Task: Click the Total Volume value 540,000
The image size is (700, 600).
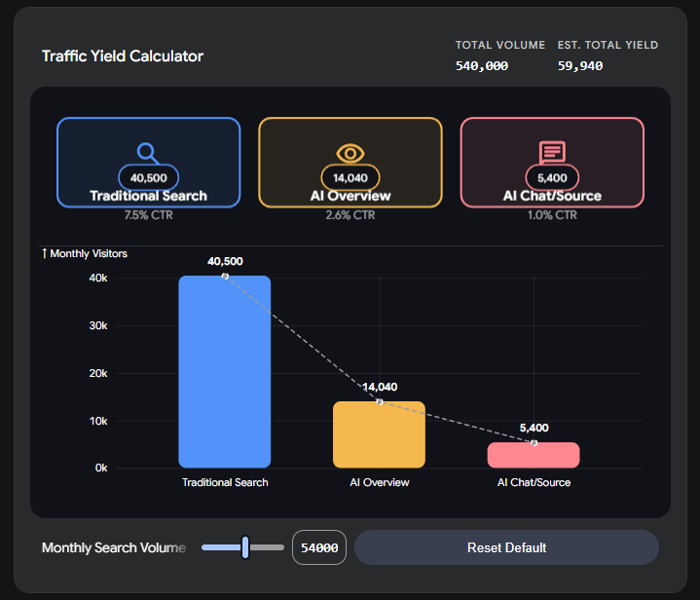Action: 481,66
